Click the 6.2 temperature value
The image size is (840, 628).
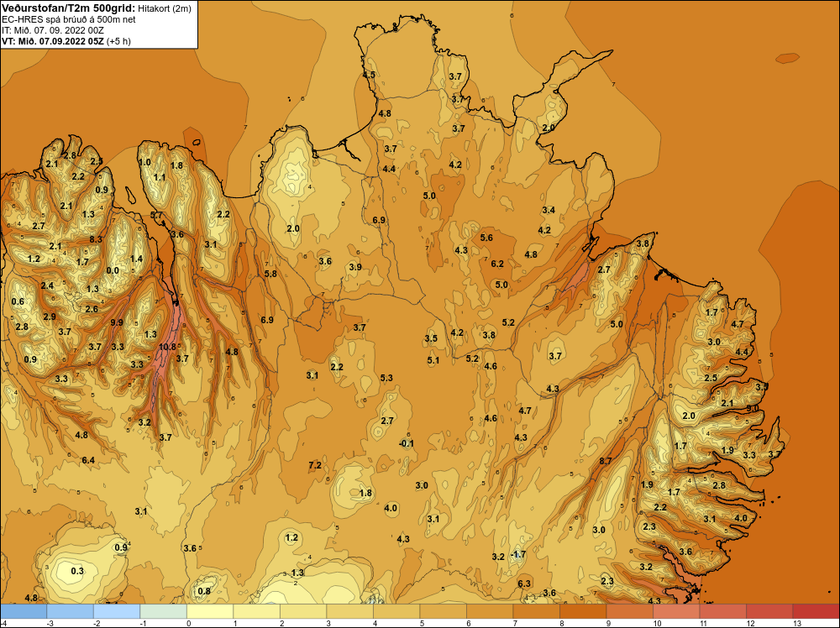click(x=497, y=264)
